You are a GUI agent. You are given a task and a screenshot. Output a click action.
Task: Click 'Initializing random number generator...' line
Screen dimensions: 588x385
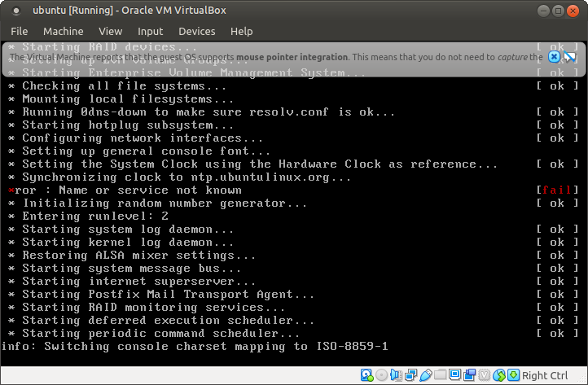tap(157, 203)
